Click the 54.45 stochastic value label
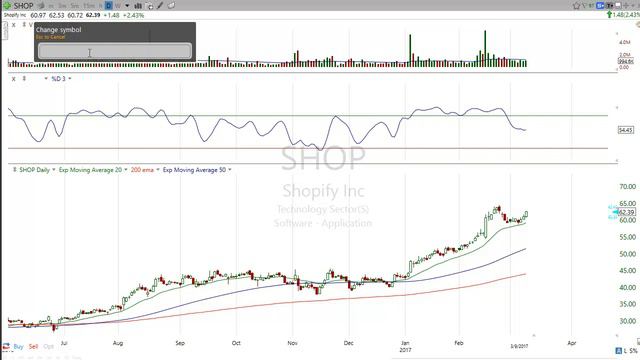The height and width of the screenshot is (360, 640). coord(626,130)
